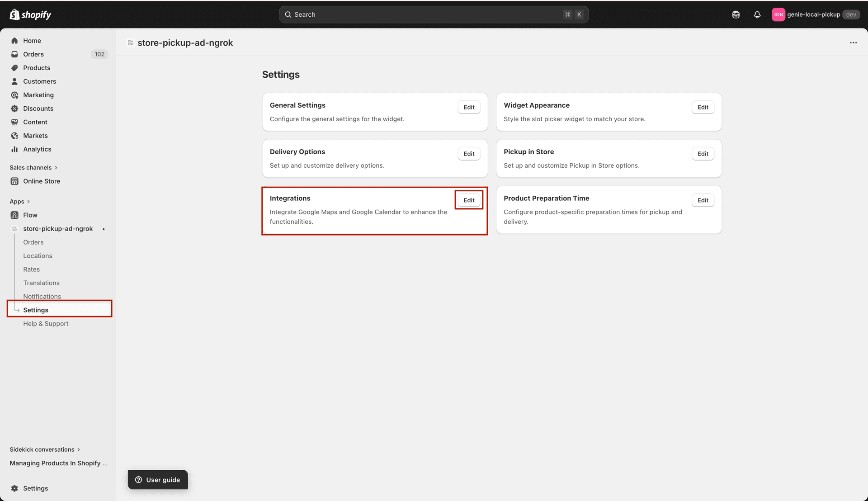Select Translations in the app menu
This screenshot has height=501, width=868.
(x=41, y=283)
